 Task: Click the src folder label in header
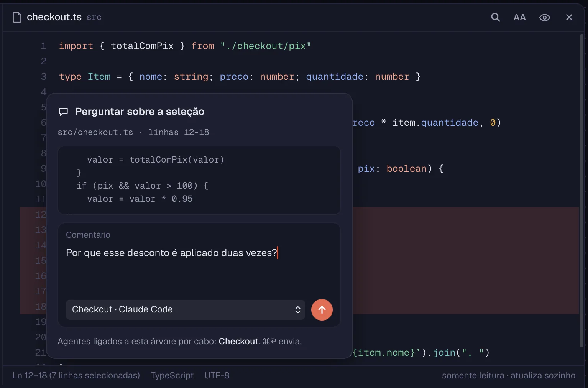(x=94, y=18)
